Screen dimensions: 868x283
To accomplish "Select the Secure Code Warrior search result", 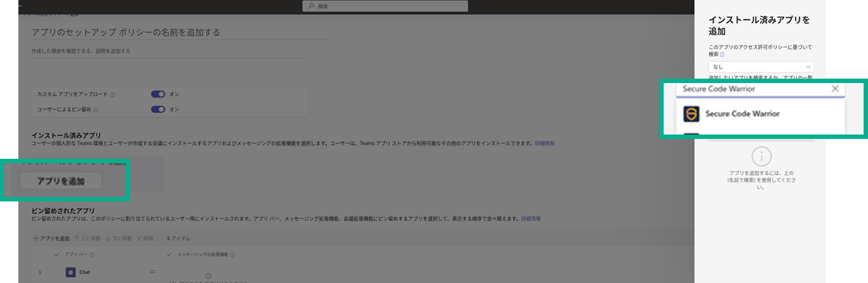I will click(x=761, y=114).
